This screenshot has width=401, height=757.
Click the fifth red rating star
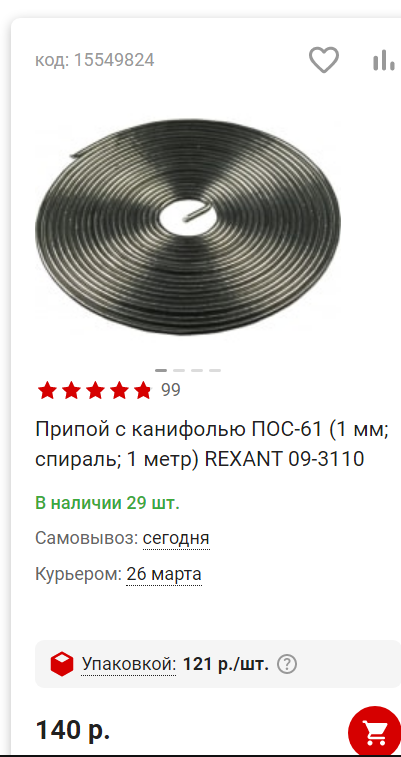coord(142,390)
